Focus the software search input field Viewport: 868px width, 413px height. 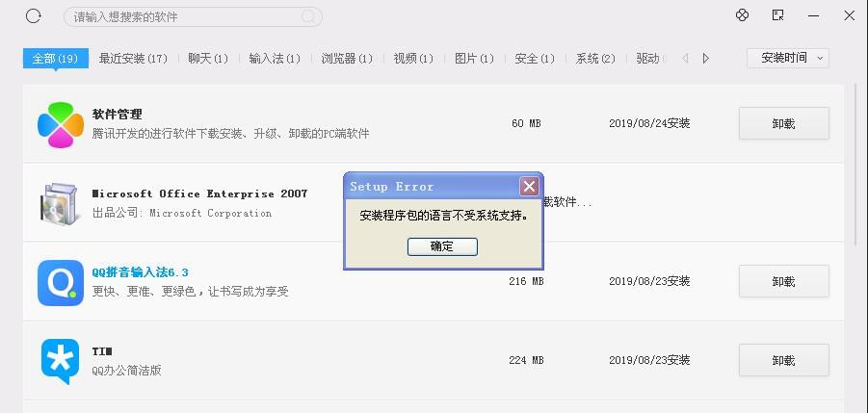[193, 16]
